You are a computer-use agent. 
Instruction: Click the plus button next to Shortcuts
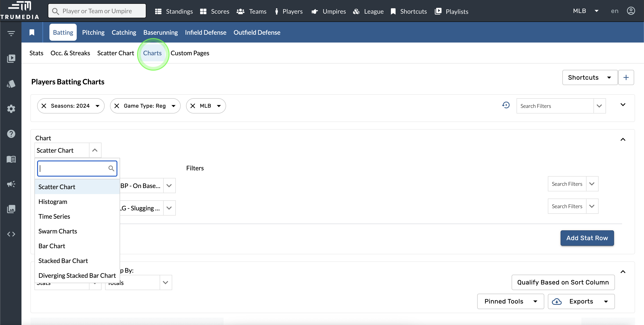626,78
